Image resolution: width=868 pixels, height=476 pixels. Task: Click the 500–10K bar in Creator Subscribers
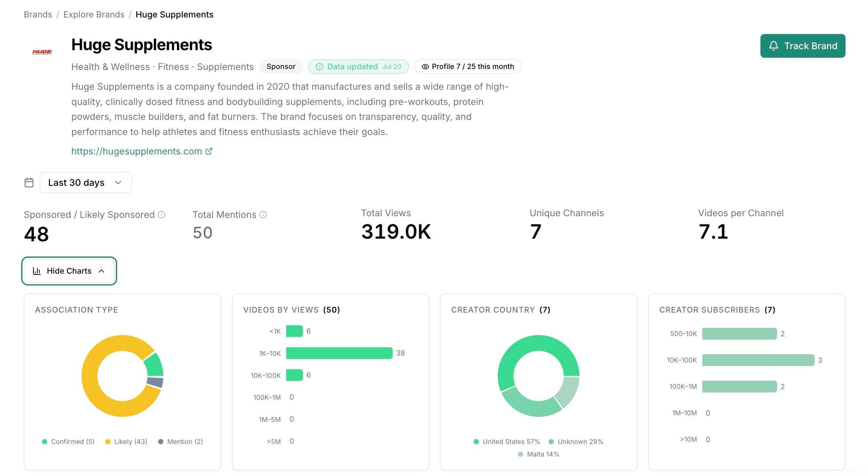tap(739, 334)
